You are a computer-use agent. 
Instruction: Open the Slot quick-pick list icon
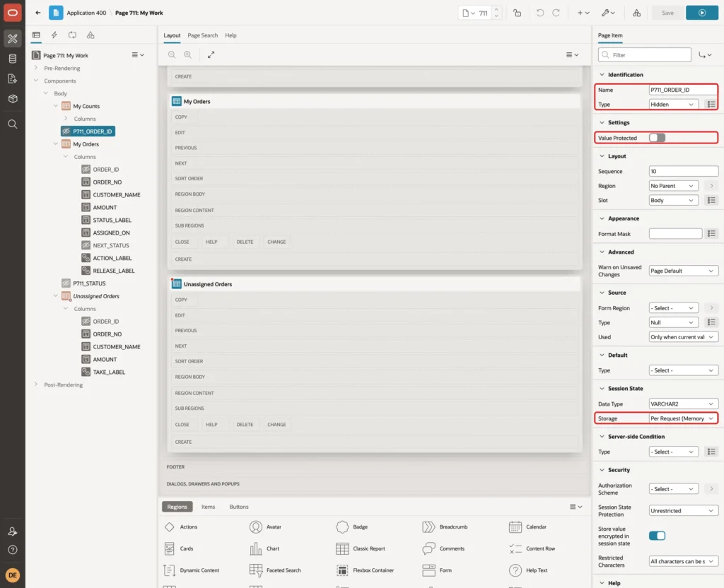click(711, 200)
